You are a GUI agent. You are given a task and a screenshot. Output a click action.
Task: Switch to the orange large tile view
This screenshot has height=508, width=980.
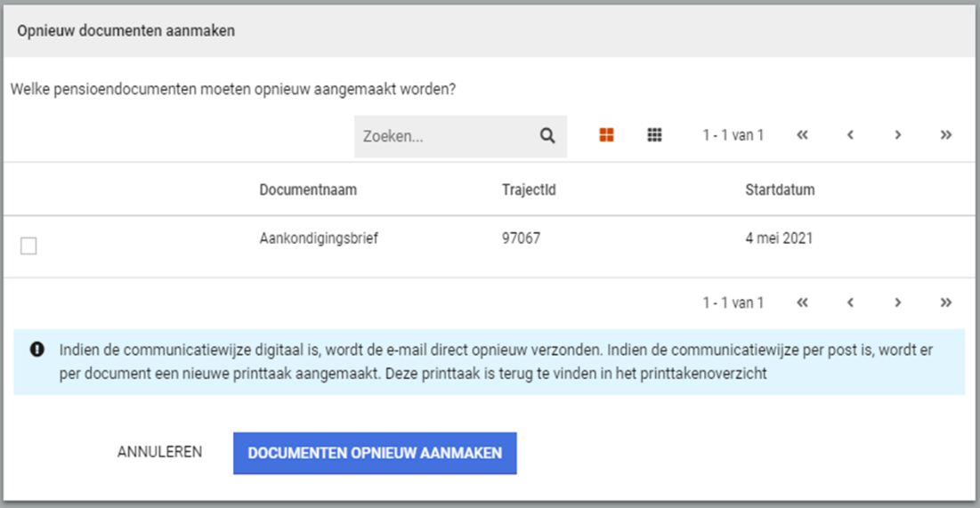pyautogui.click(x=607, y=135)
